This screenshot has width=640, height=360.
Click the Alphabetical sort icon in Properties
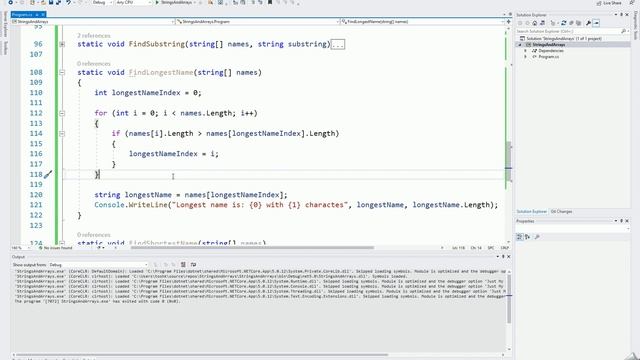point(527,237)
